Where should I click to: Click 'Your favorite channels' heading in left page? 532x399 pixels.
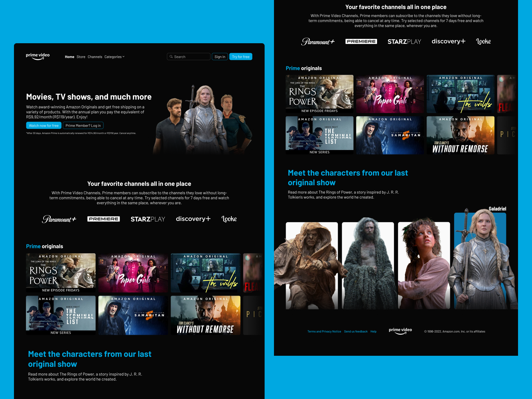[x=139, y=184]
